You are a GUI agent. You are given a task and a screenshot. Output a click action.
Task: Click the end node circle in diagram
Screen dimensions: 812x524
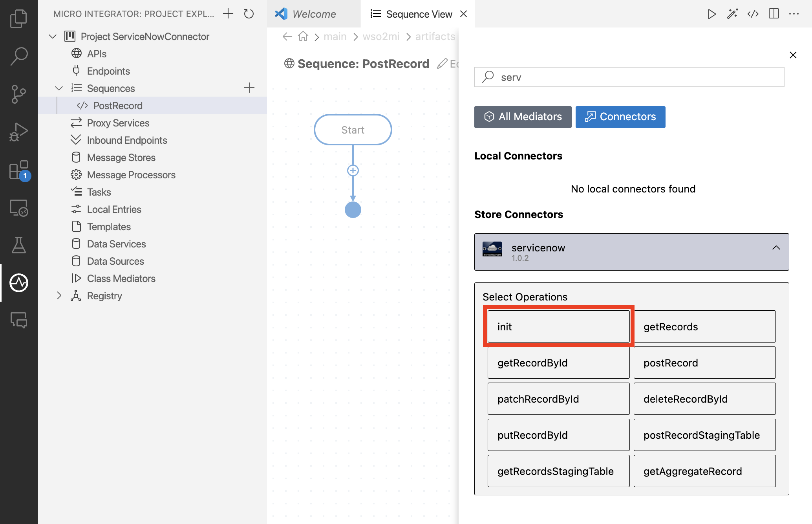click(x=353, y=210)
